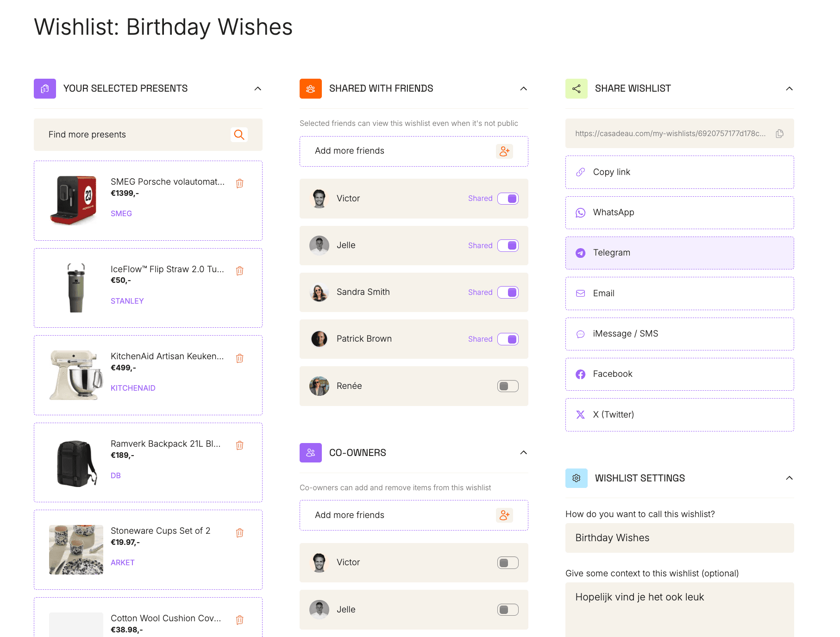Click the search icon in Find more presents

tap(239, 135)
